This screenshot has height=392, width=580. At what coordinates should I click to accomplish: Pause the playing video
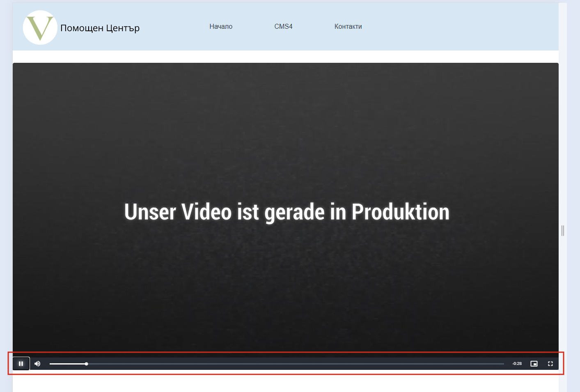[x=21, y=364]
